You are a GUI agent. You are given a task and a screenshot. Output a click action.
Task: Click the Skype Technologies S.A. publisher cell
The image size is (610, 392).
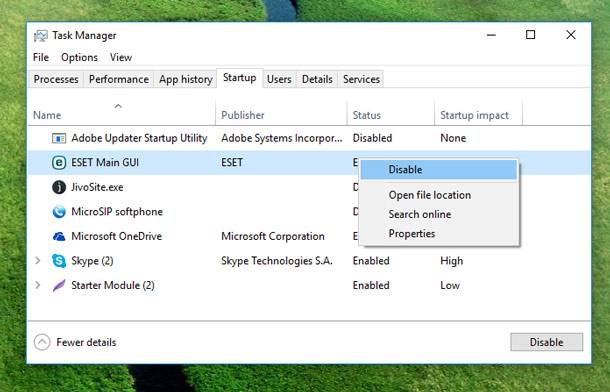[x=277, y=261]
